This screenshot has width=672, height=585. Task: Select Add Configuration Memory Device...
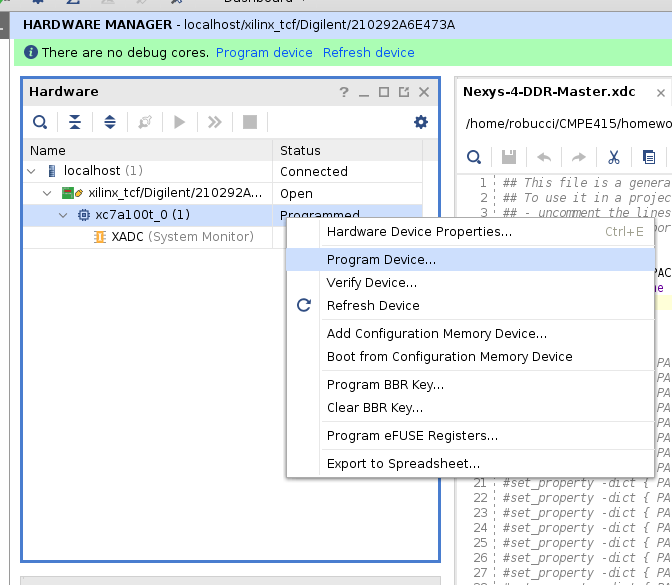point(470,333)
